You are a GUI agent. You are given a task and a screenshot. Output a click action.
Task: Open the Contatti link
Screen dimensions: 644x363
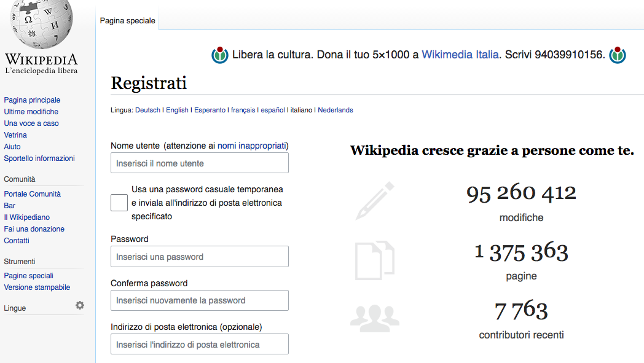click(17, 241)
